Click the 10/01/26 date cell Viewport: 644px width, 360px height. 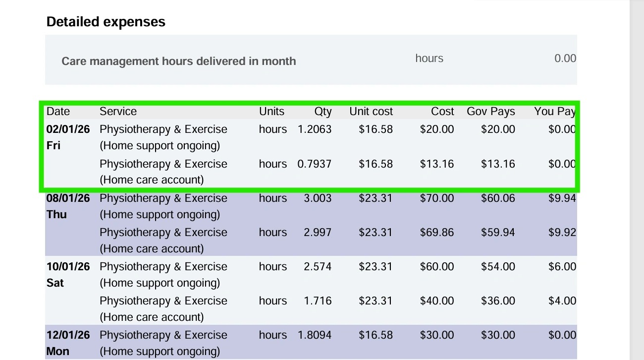[x=68, y=267]
